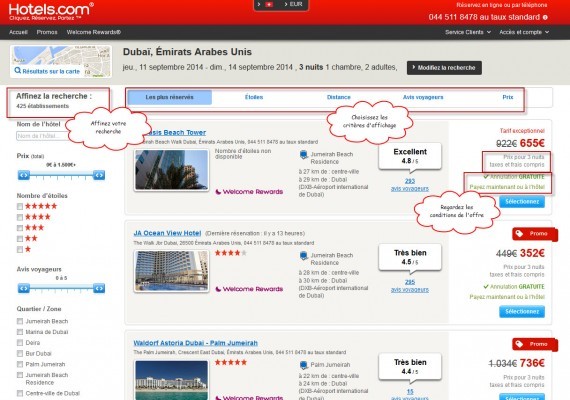Open the Oasis Beach Tower hotel link
The image size is (570, 400).
[176, 132]
